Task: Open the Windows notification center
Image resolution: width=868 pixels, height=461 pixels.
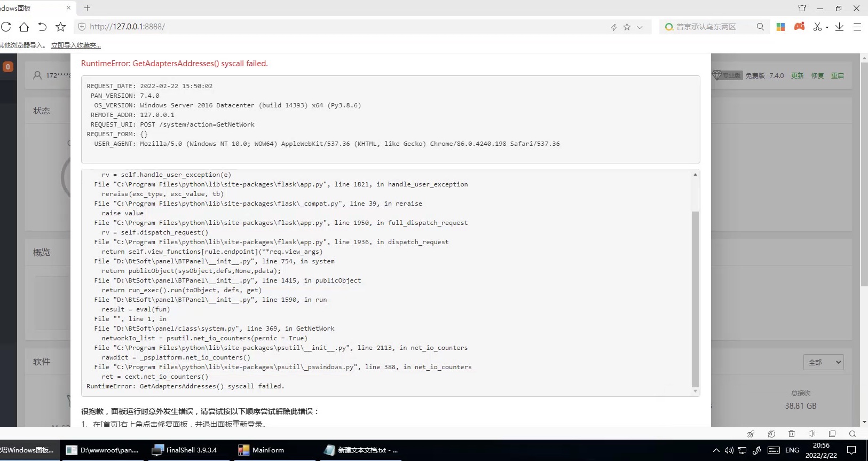Action: [852, 450]
